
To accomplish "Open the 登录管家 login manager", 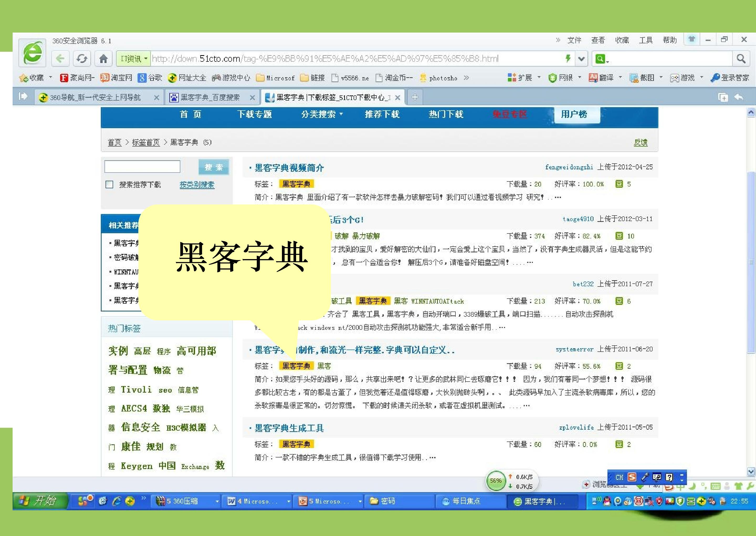I will click(729, 78).
